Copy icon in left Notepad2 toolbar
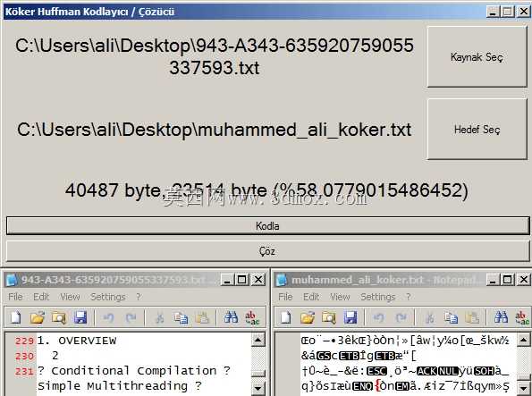Viewport: 532px width, 396px height. click(181, 317)
